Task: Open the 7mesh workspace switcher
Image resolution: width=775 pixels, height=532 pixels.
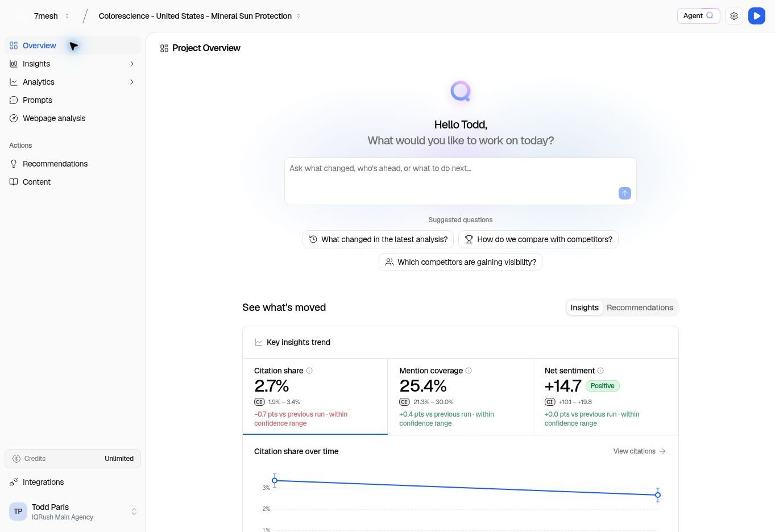Action: click(x=67, y=16)
